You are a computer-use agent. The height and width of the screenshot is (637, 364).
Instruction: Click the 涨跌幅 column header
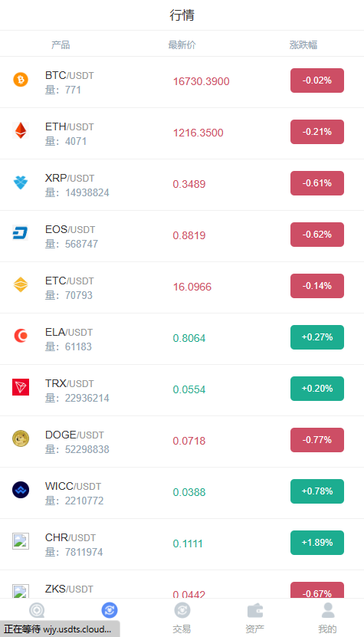pos(303,44)
